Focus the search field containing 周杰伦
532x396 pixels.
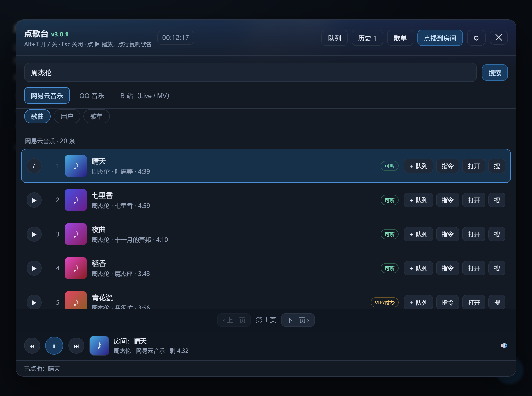(250, 73)
